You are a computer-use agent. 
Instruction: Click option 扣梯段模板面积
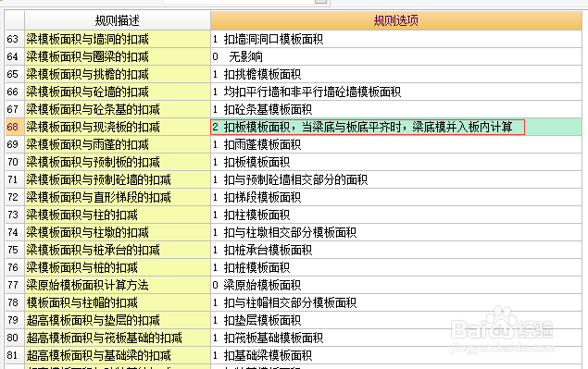click(396, 197)
